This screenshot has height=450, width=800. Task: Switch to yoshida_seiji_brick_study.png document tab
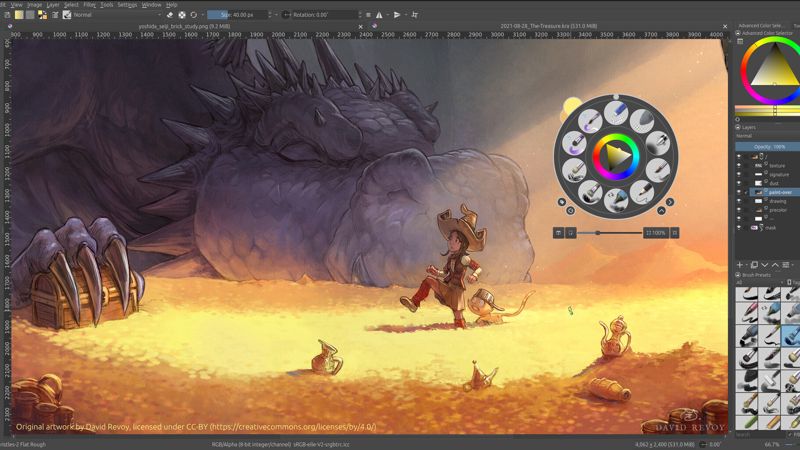tap(184, 26)
